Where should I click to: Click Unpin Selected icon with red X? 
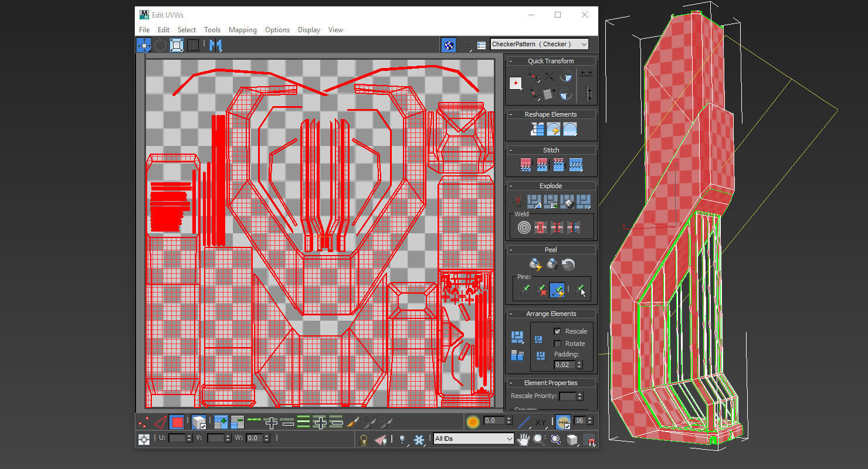pyautogui.click(x=541, y=289)
